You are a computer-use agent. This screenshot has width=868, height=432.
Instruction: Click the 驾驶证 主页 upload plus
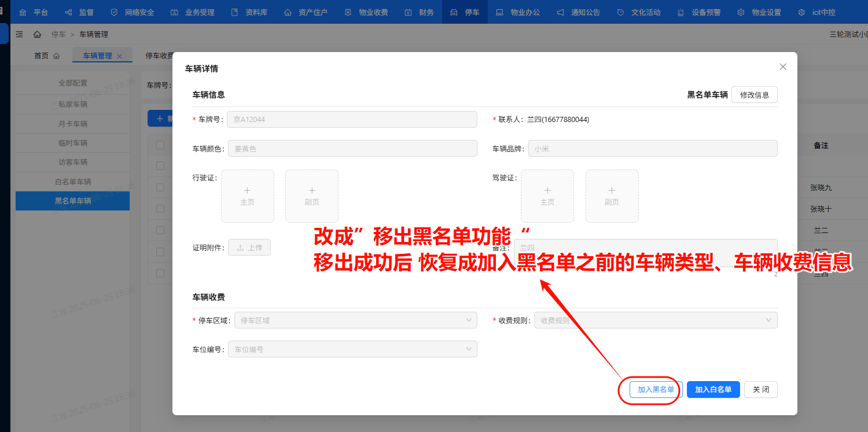pos(547,190)
